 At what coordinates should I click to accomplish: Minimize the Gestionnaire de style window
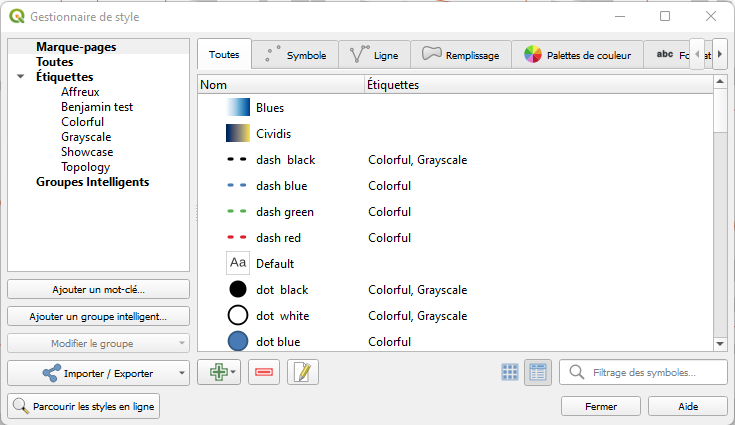[x=620, y=16]
